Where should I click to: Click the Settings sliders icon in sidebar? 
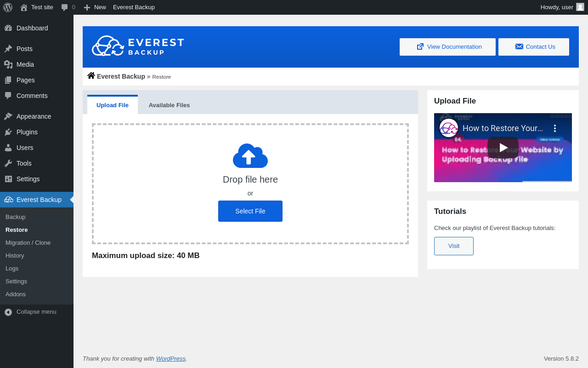pos(8,179)
